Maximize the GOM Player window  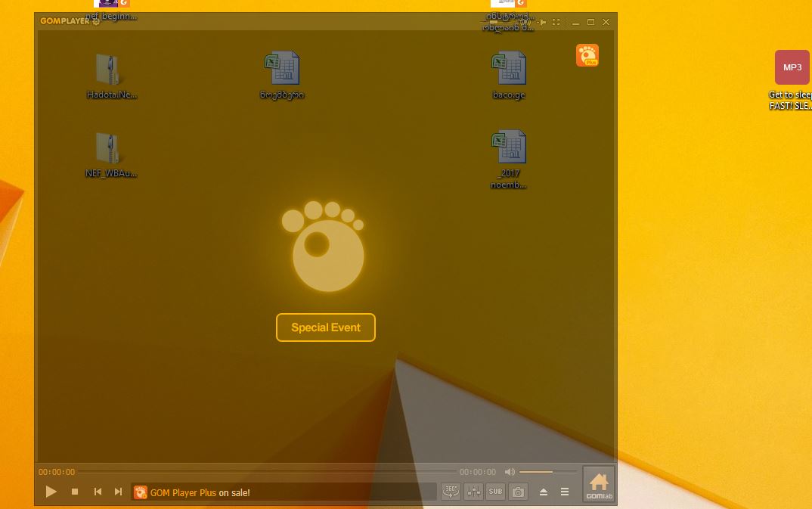[590, 22]
